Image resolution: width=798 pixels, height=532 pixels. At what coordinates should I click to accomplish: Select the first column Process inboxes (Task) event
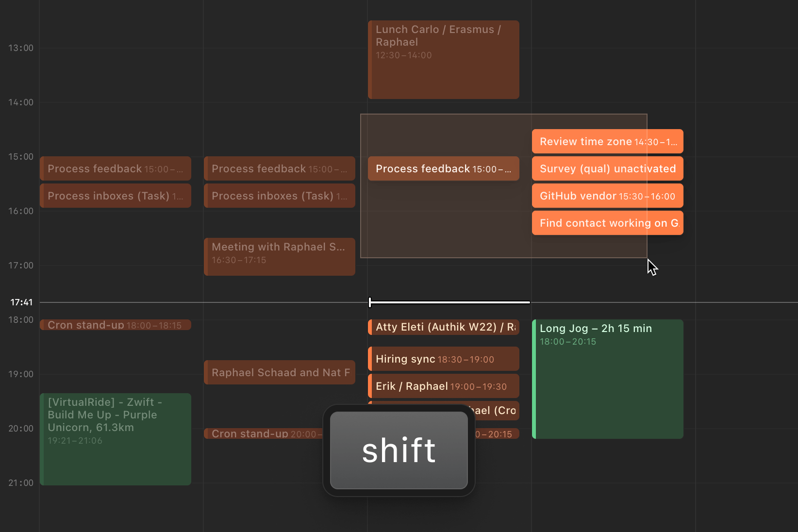116,196
